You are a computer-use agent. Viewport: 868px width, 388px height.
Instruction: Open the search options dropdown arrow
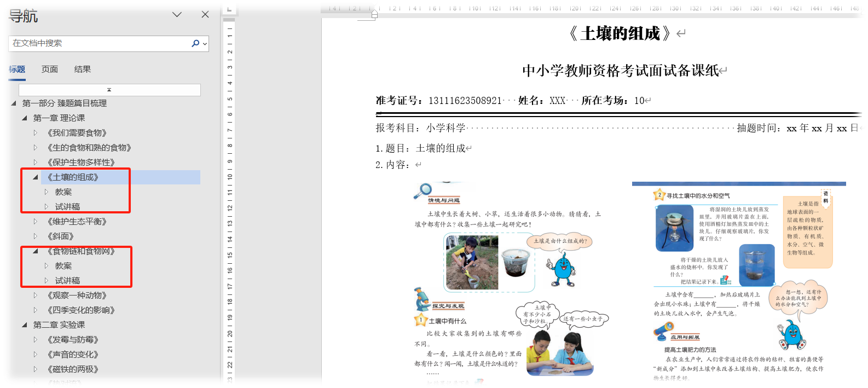[x=205, y=44]
